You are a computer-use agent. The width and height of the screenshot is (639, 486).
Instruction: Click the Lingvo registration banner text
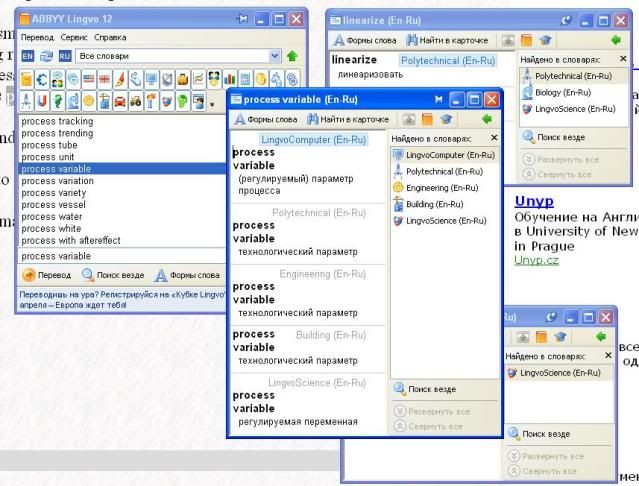coord(122,299)
